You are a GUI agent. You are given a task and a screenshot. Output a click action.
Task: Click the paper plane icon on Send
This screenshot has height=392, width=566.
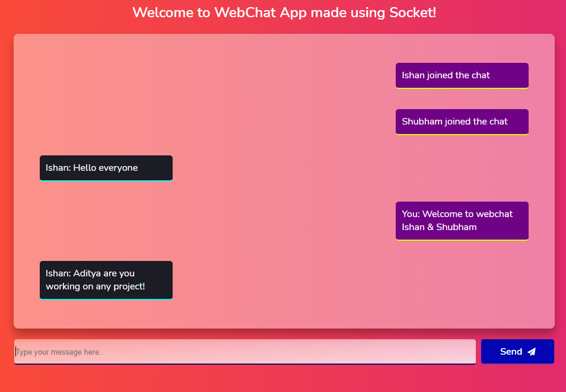coord(532,352)
